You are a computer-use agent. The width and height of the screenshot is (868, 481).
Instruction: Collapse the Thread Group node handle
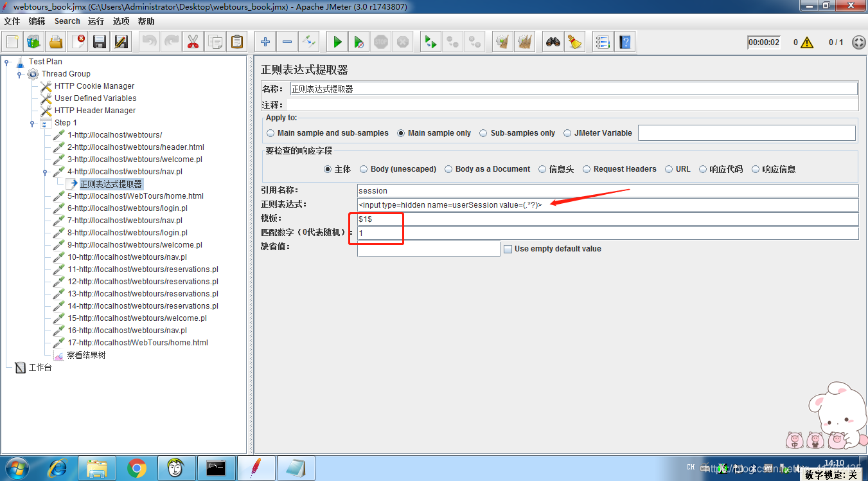coord(19,74)
